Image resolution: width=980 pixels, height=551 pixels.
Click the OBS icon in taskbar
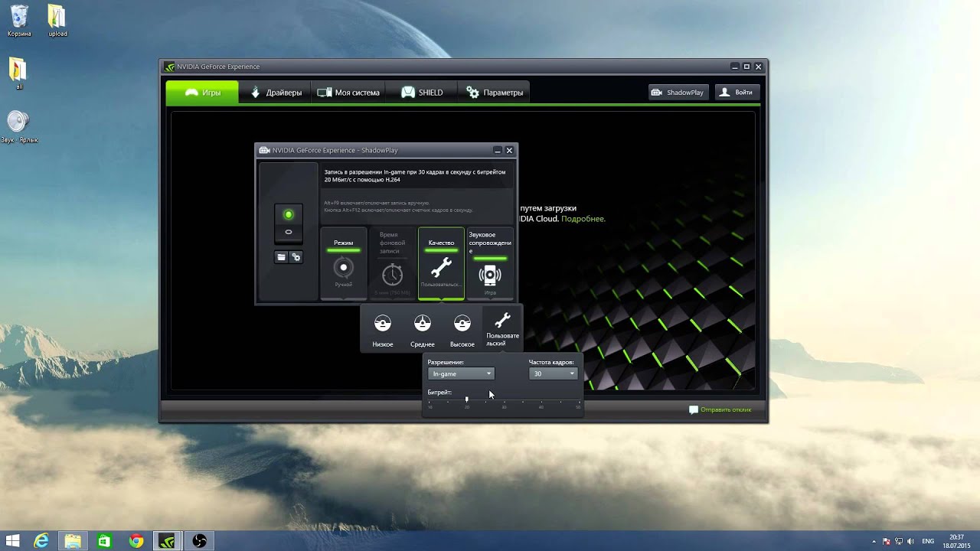[x=200, y=541]
